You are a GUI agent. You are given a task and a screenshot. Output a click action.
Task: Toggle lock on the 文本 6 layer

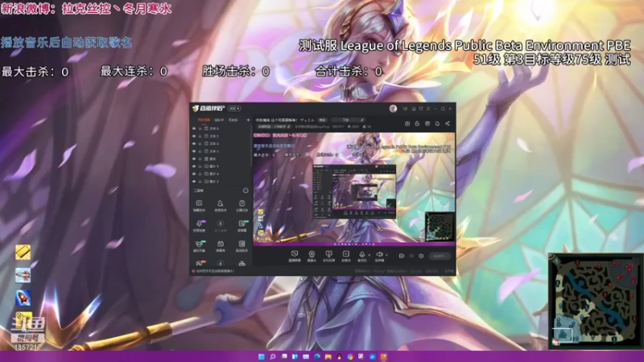[x=200, y=129]
